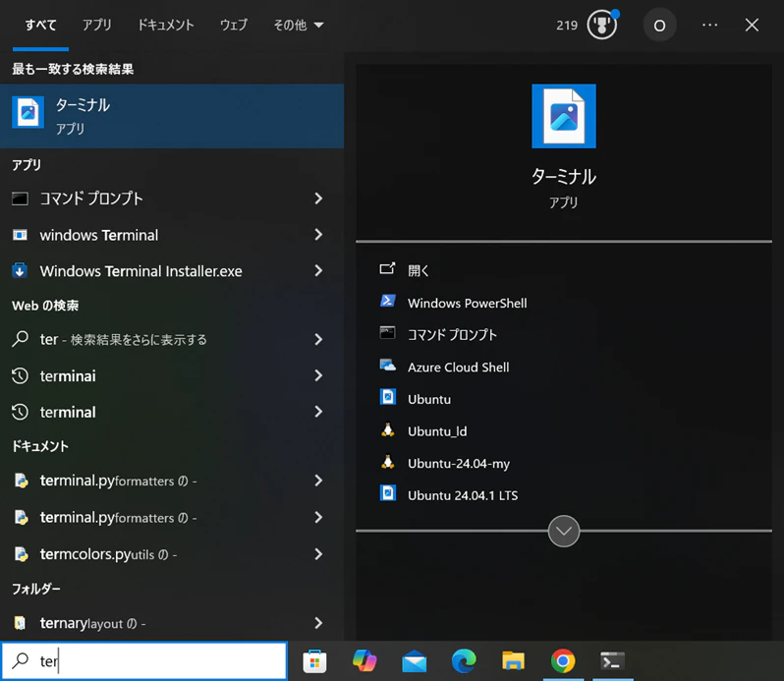784x681 pixels.
Task: Click the 開く open icon in preview pane
Action: [x=387, y=269]
